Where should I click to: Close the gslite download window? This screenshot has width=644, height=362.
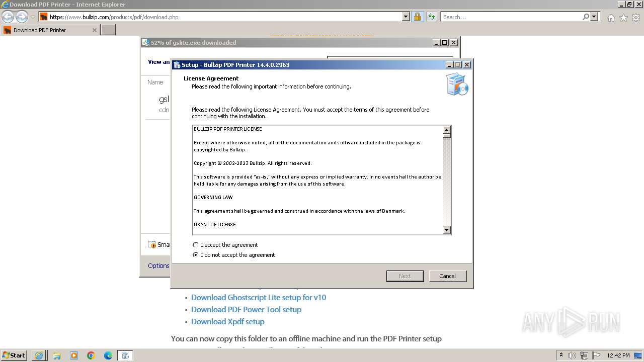pyautogui.click(x=454, y=43)
